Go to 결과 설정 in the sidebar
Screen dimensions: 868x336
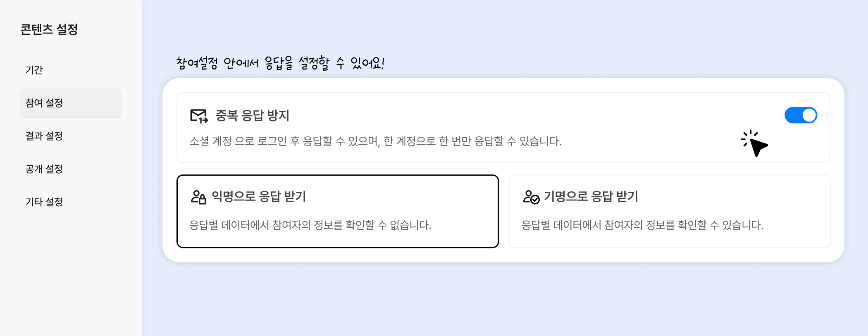(x=44, y=136)
